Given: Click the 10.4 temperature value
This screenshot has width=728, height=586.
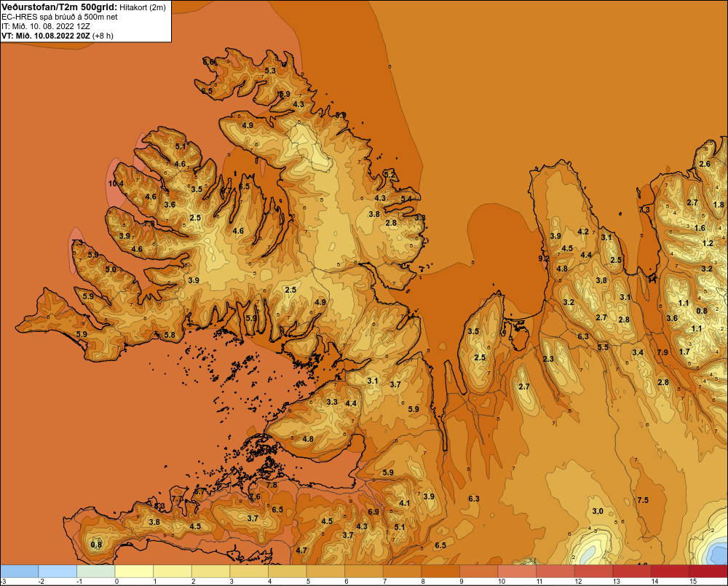Looking at the screenshot, I should pyautogui.click(x=116, y=183).
